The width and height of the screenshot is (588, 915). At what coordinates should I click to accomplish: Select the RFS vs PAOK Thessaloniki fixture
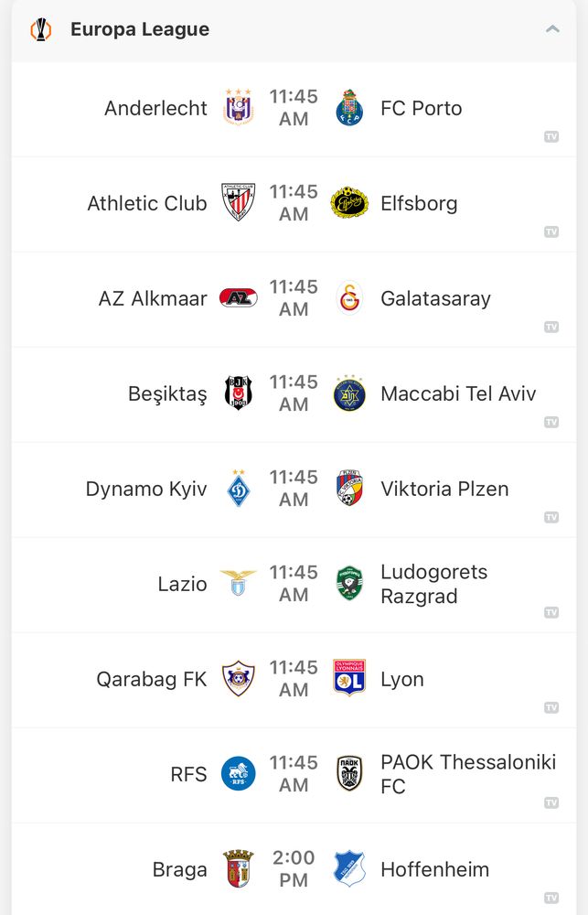click(293, 774)
